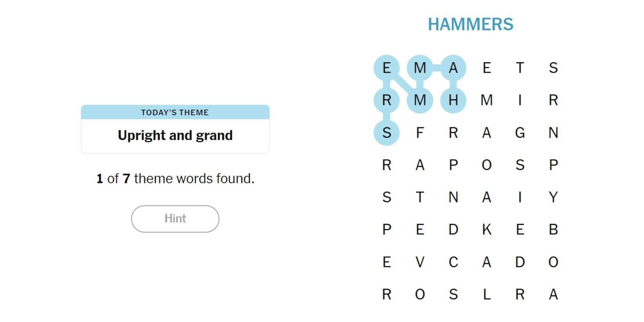Click the HAMMERS word display
This screenshot has height=322, width=644.
click(470, 24)
